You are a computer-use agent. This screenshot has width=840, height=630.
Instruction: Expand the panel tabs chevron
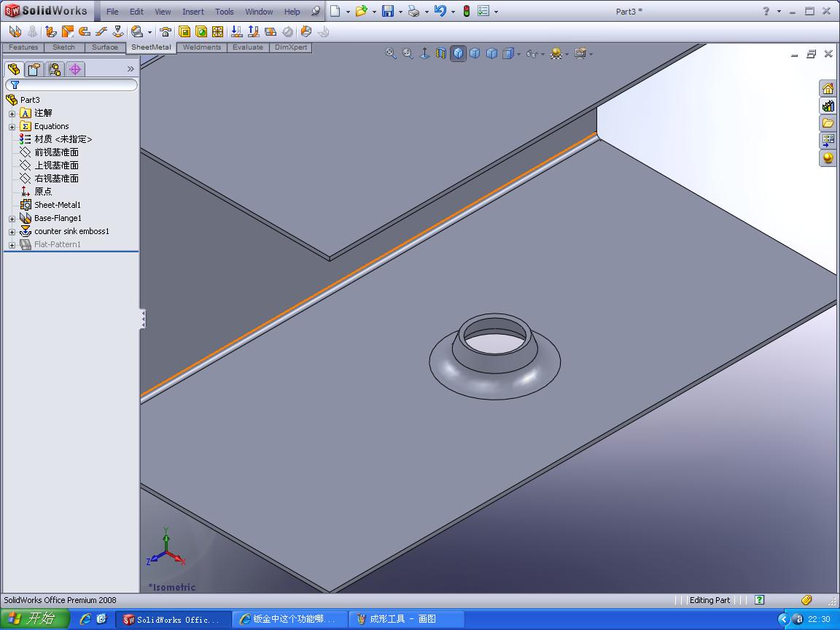[131, 69]
